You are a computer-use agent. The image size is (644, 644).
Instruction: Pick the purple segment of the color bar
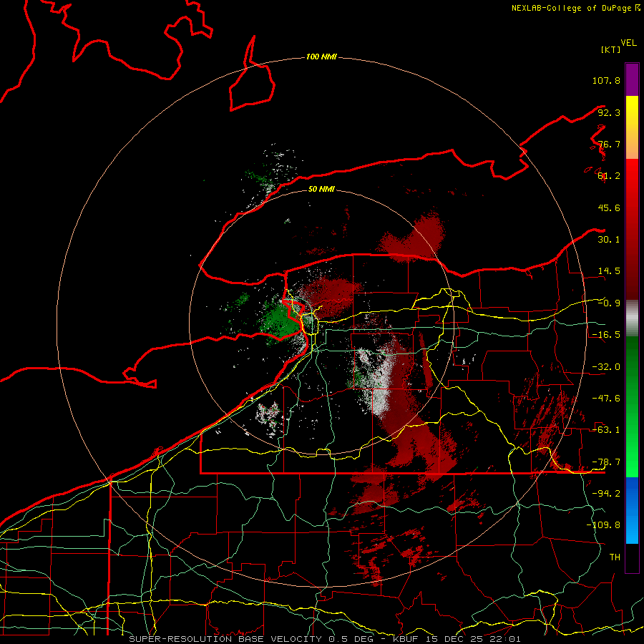632,79
